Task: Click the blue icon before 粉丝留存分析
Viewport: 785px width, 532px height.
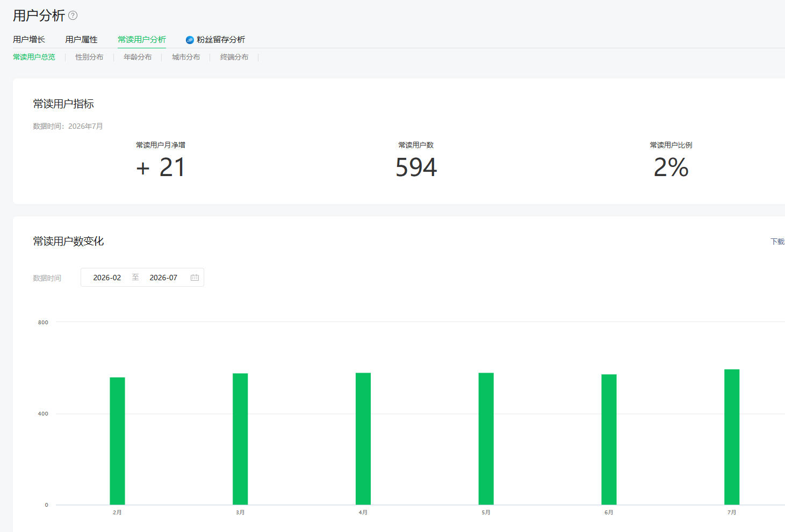Action: click(x=190, y=40)
